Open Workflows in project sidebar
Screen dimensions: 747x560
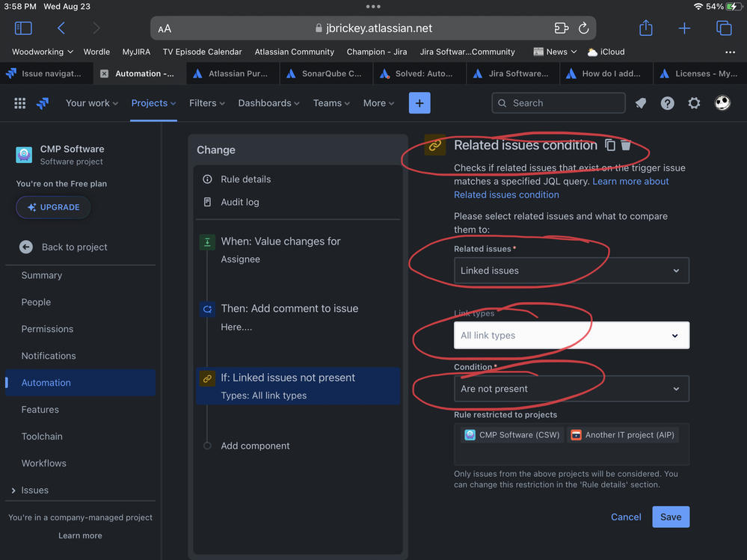pos(44,463)
